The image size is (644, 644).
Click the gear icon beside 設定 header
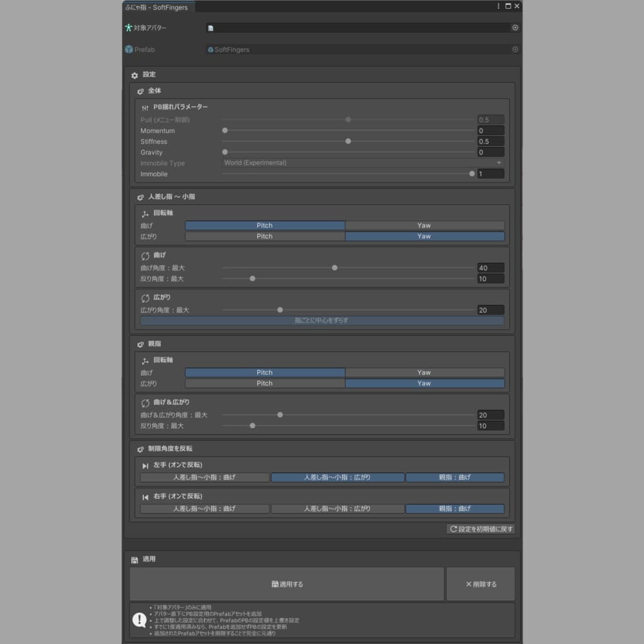(134, 75)
